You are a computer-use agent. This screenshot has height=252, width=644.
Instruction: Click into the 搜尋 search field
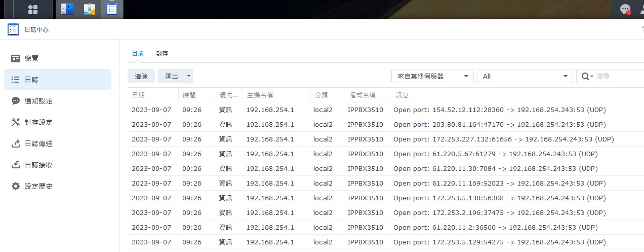(618, 76)
